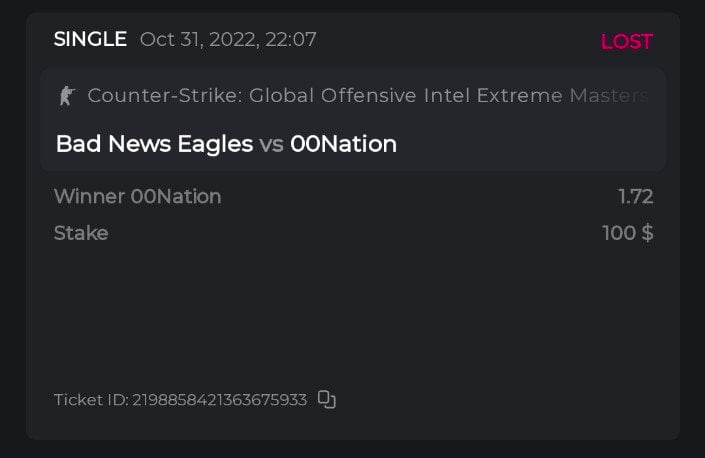Click the Ticket ID label text
This screenshot has height=458, width=705.
[x=90, y=400]
